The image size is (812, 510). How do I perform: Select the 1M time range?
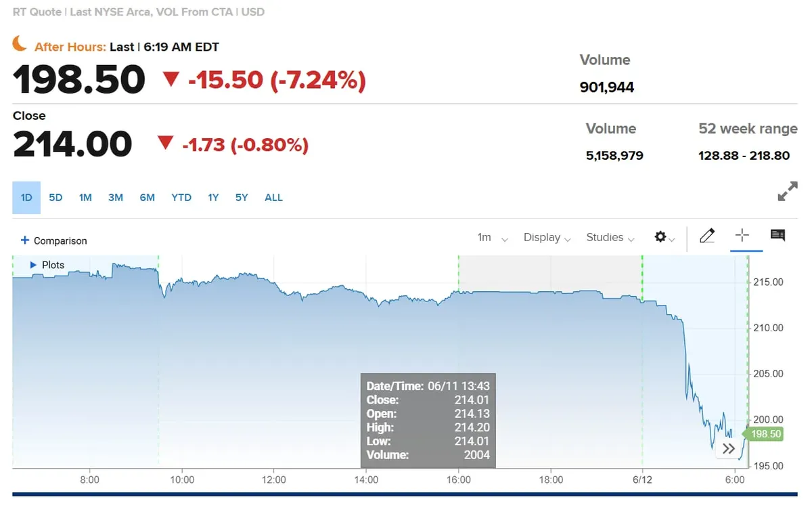(85, 198)
